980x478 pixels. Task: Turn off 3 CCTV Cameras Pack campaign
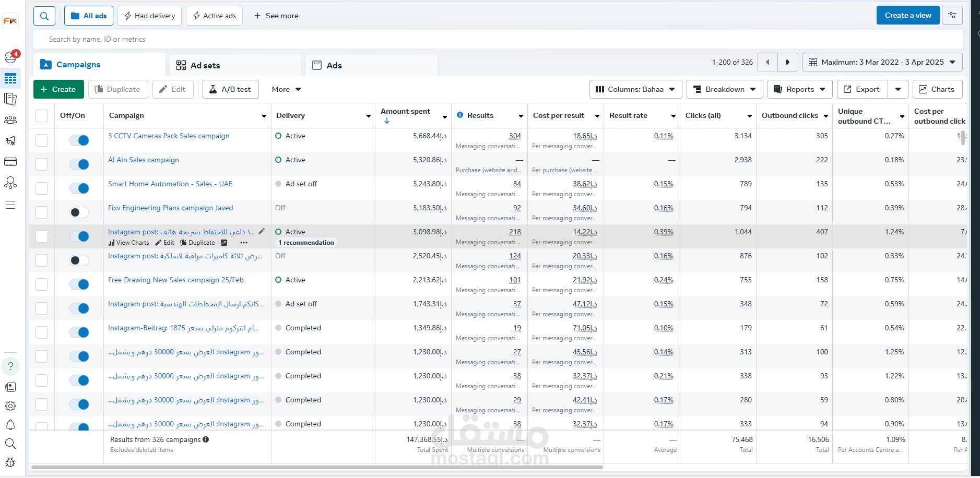pos(79,140)
